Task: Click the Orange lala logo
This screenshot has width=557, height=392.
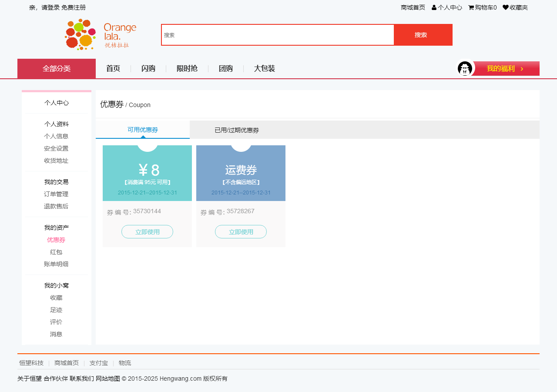Action: [101, 34]
